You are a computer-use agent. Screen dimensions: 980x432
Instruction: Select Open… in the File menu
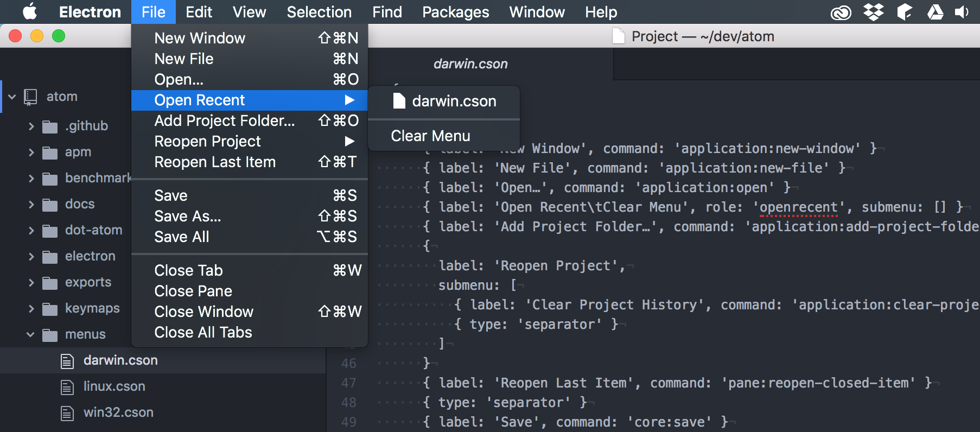(250, 80)
